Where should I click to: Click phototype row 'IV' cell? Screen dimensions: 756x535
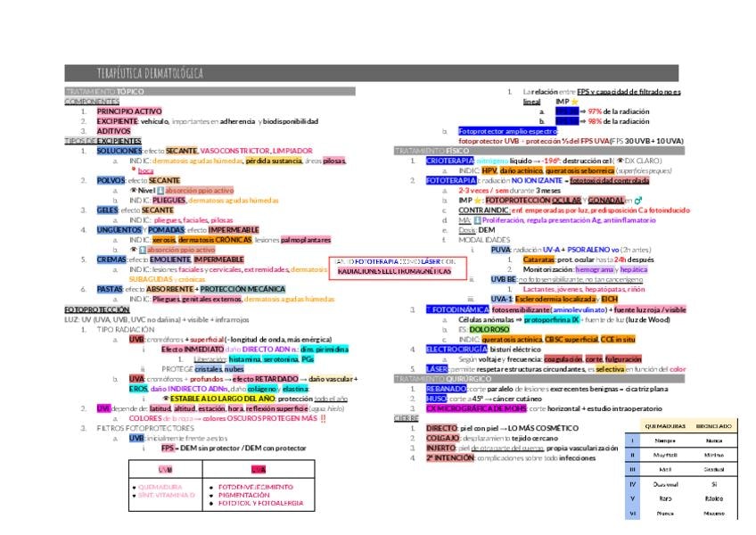pos(633,484)
